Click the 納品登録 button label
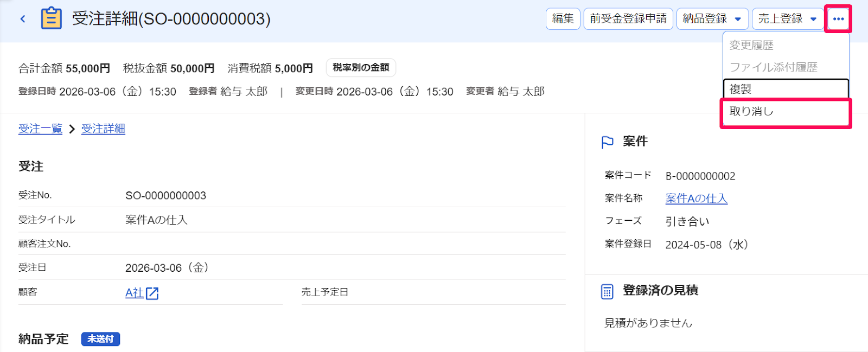868x352 pixels. click(x=705, y=19)
